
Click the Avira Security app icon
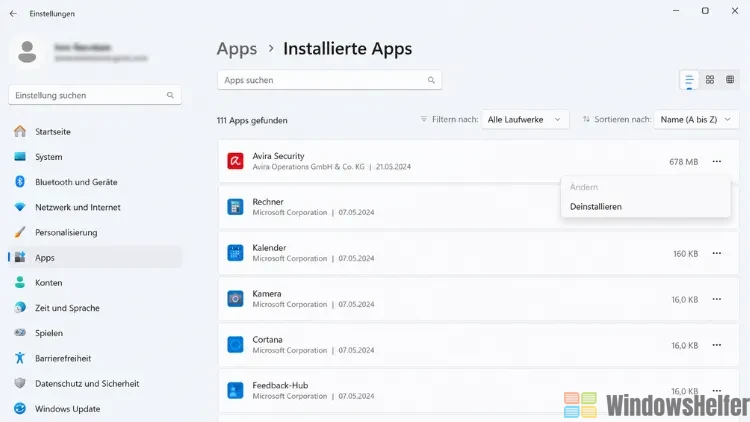[235, 161]
